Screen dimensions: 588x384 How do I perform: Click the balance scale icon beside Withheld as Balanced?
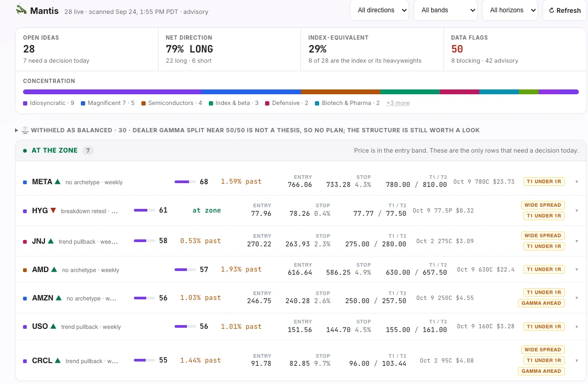coord(25,130)
